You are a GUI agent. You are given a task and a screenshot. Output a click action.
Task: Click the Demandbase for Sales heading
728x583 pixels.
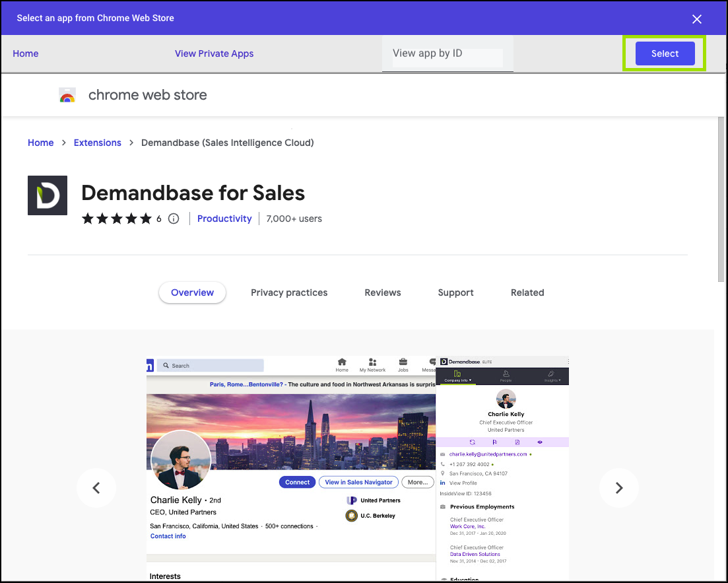[x=193, y=193]
